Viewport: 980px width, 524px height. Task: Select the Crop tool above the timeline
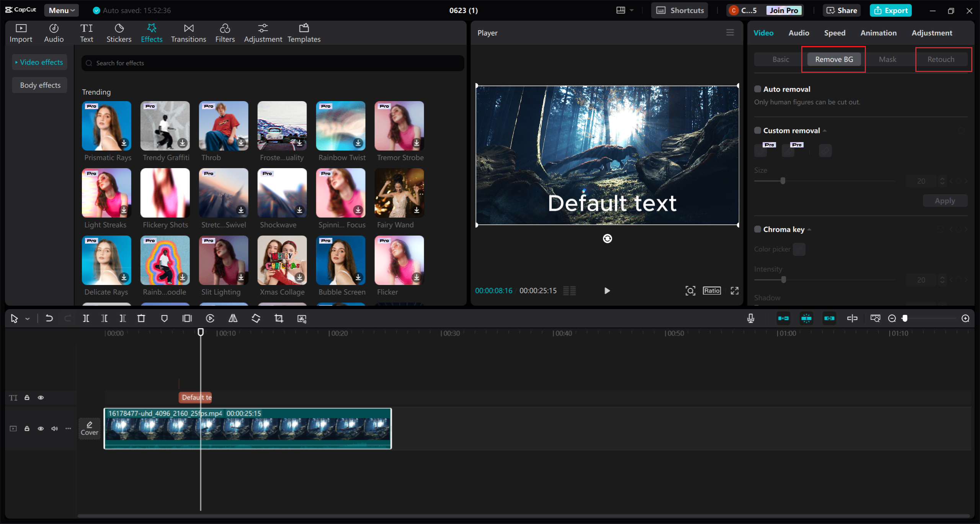tap(278, 318)
